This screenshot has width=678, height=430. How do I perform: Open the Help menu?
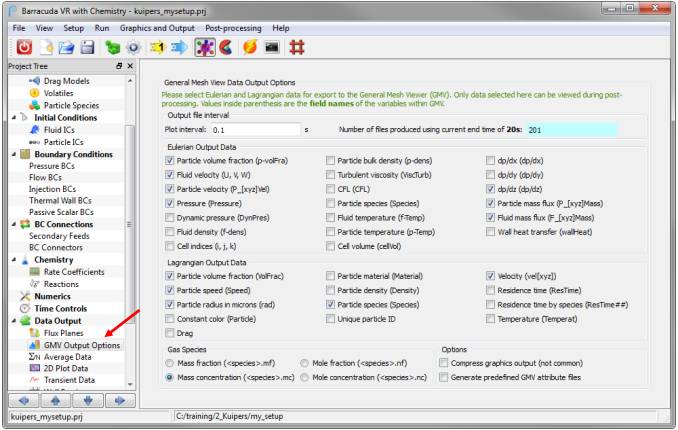click(281, 28)
